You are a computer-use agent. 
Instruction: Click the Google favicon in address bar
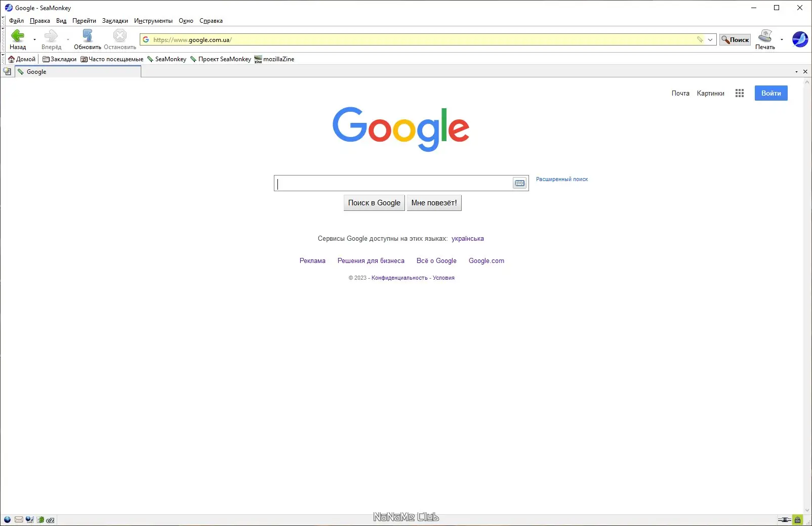146,39
